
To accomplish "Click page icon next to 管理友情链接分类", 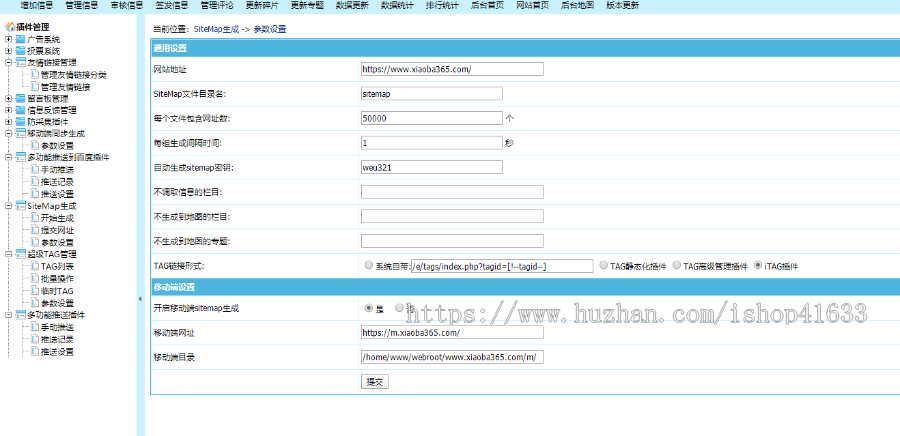I will coord(34,75).
